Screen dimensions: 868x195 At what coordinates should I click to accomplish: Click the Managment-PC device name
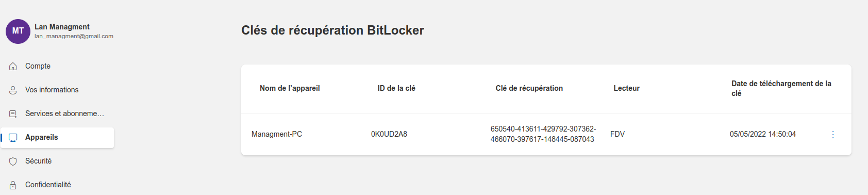pos(277,134)
